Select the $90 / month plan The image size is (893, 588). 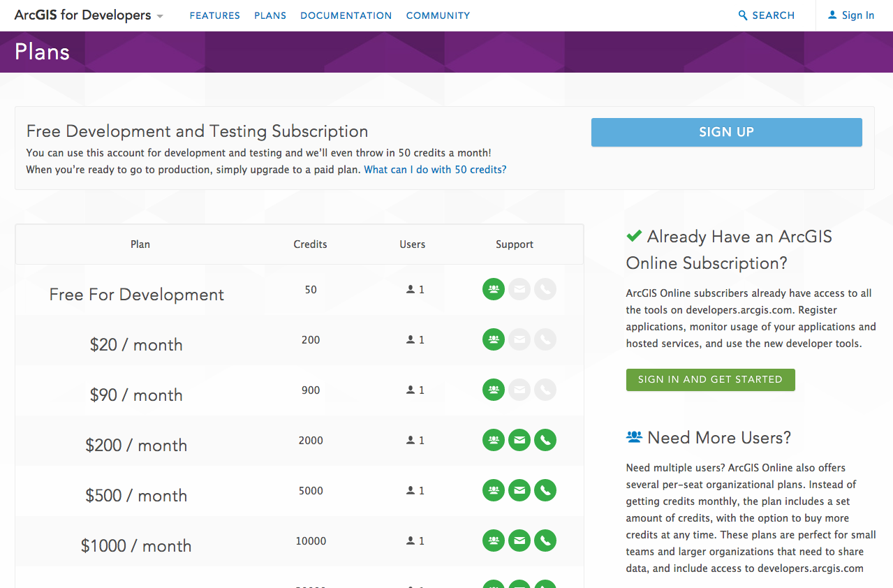pos(136,395)
